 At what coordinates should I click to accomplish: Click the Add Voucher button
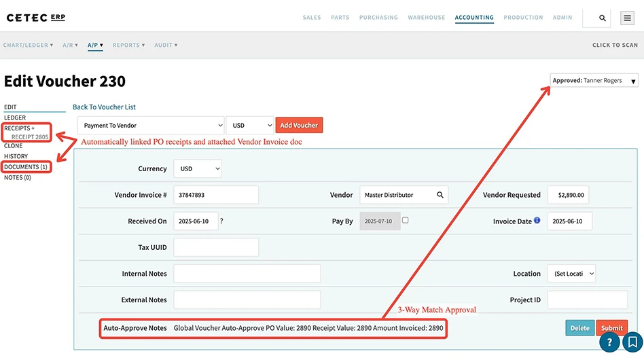click(299, 126)
